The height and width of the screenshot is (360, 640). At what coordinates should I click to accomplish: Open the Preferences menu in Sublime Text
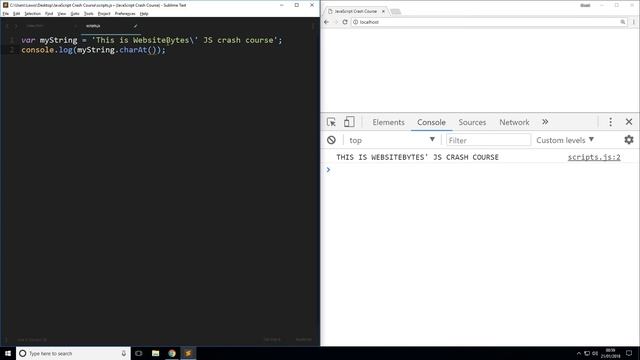[x=125, y=14]
